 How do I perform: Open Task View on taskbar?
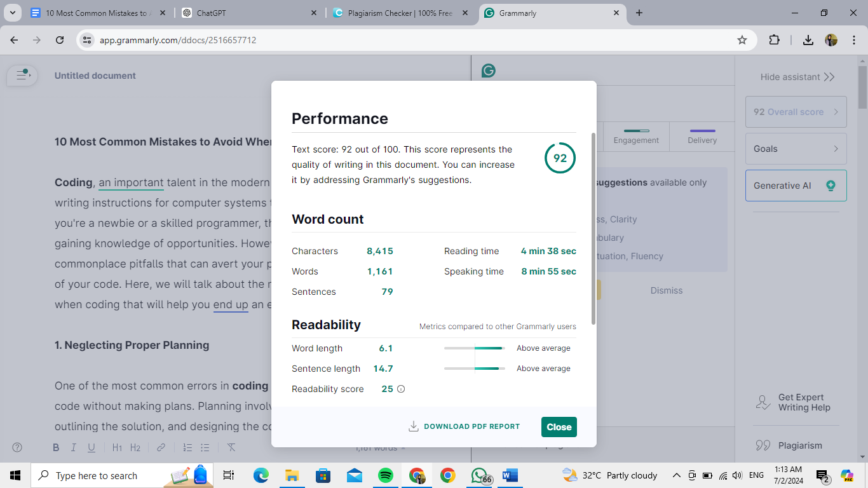(x=229, y=475)
